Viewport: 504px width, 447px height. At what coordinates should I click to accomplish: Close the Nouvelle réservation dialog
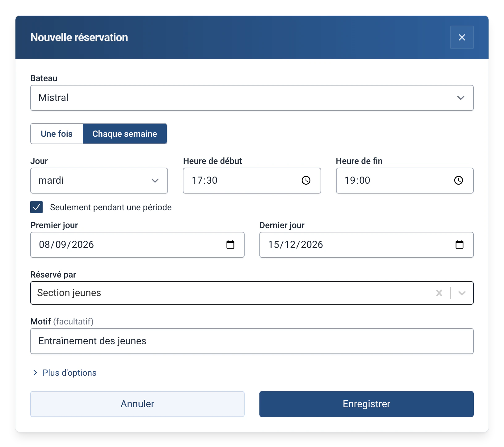tap(462, 37)
